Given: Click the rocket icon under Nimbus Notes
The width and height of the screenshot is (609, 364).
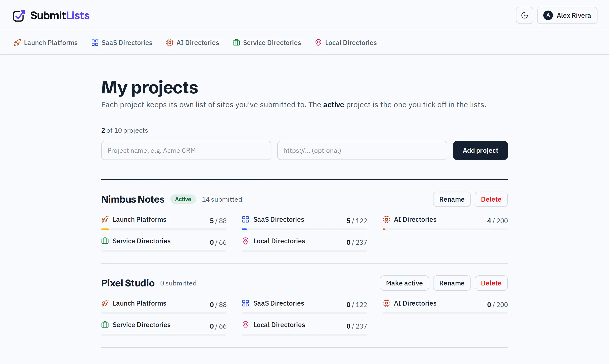Looking at the screenshot, I should click(x=105, y=219).
